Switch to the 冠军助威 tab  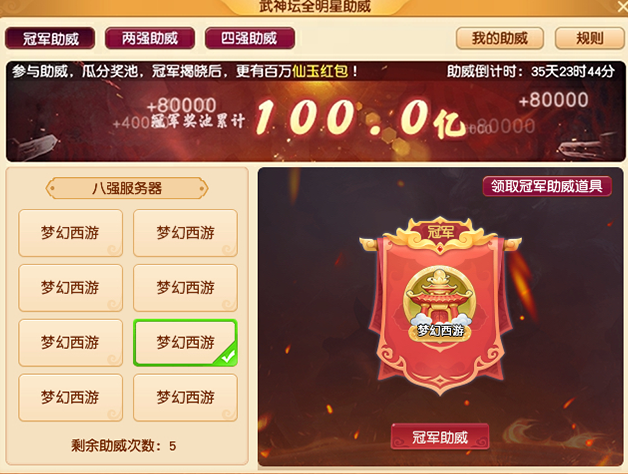click(50, 38)
